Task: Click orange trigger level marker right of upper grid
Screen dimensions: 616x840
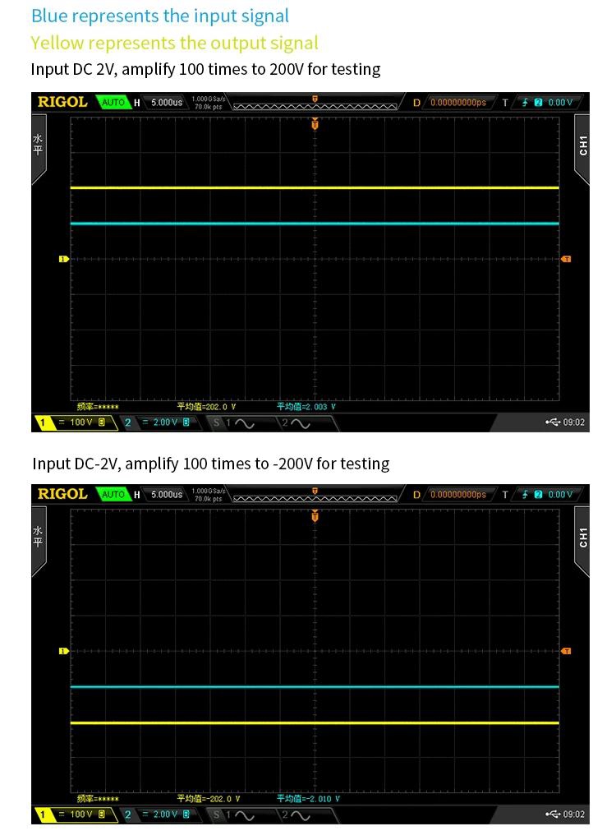Action: (566, 259)
